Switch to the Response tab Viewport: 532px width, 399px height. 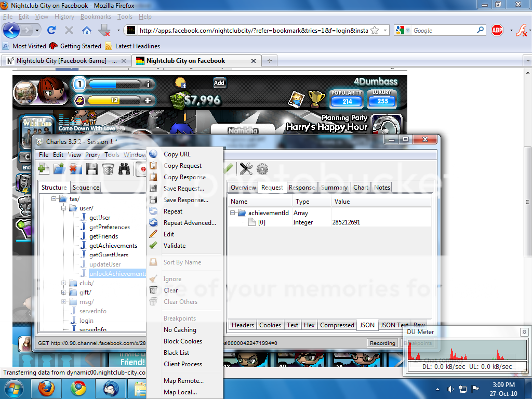tap(302, 187)
